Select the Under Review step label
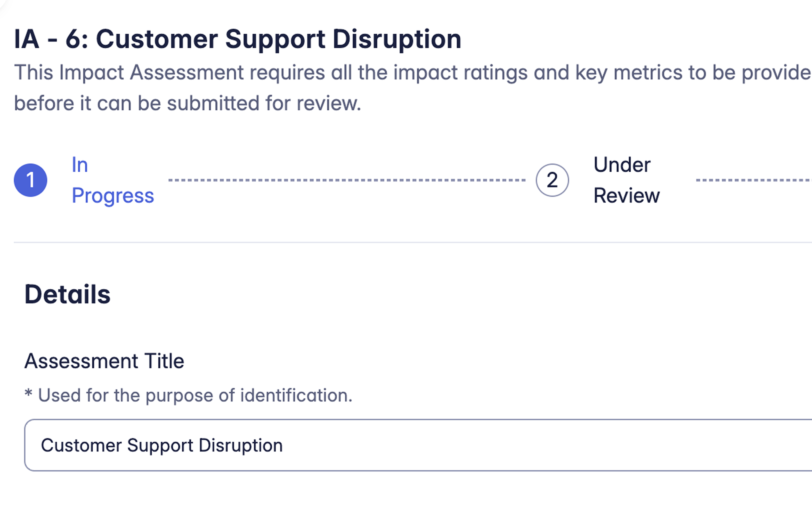The image size is (812, 509). (x=626, y=180)
